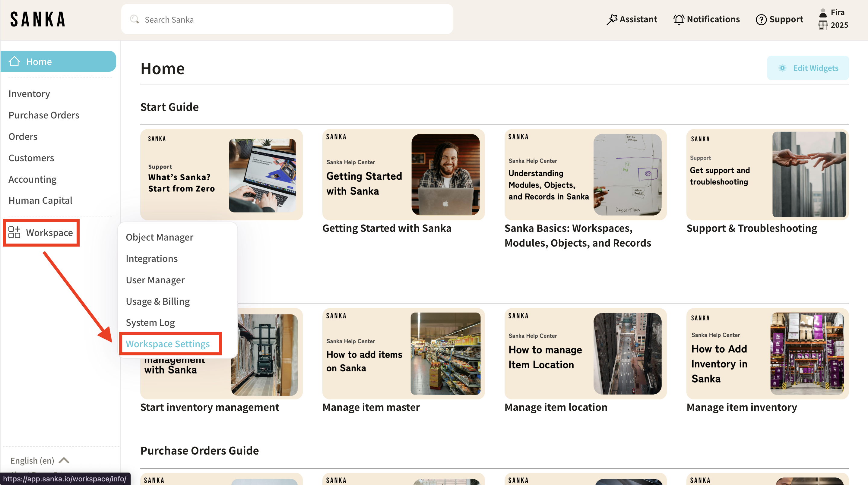Viewport: 868px width, 485px height.
Task: Open Object Manager in workspace menu
Action: pos(159,237)
